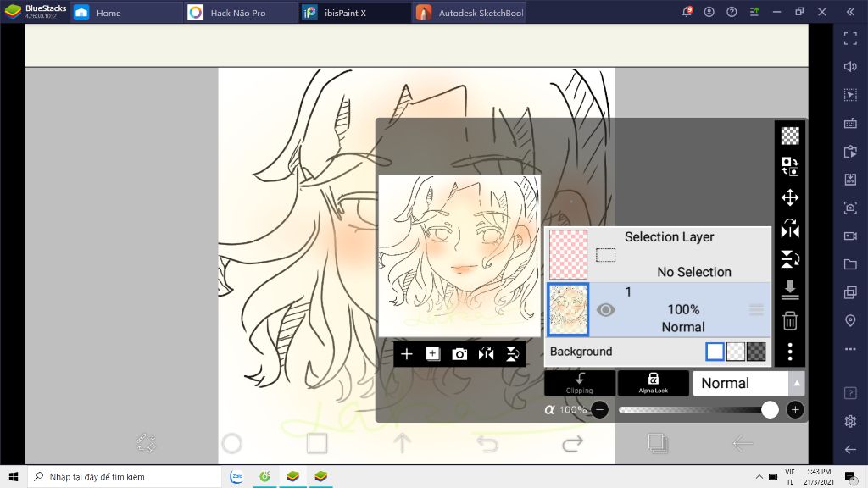Show hidden tray icons chevron
The width and height of the screenshot is (868, 488).
[x=759, y=477]
